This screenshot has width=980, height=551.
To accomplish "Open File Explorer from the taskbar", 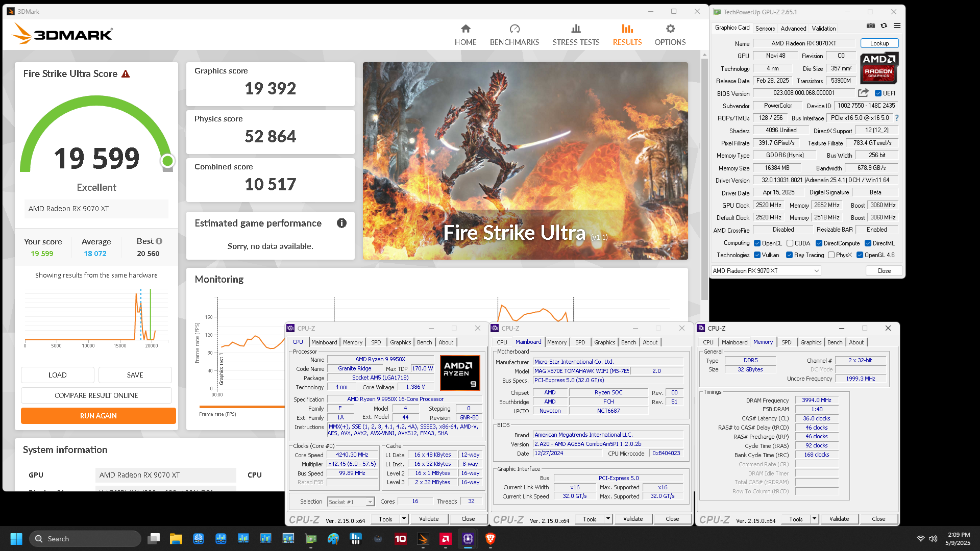I will click(176, 539).
